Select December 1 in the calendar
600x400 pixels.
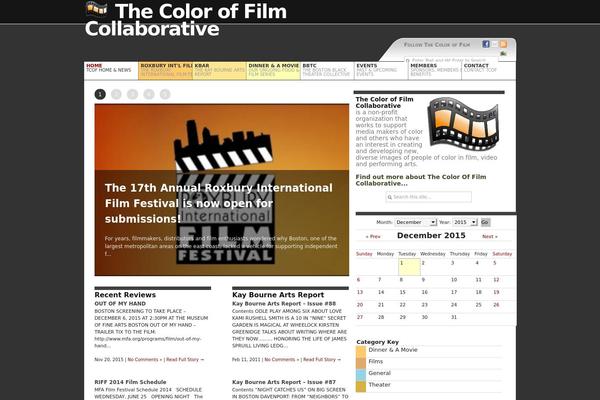(x=409, y=267)
